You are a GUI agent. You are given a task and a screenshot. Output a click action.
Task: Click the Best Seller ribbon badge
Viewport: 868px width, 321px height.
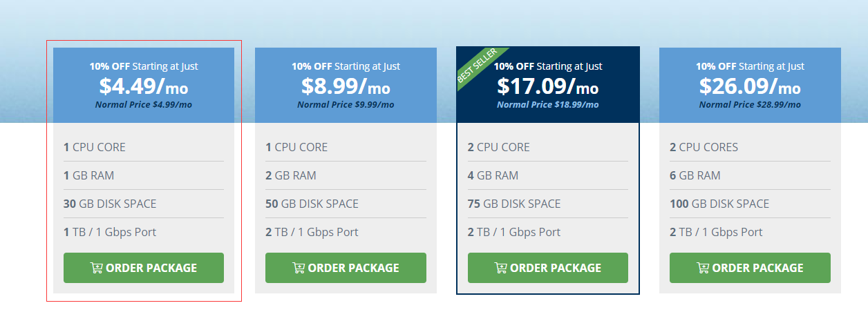[479, 67]
